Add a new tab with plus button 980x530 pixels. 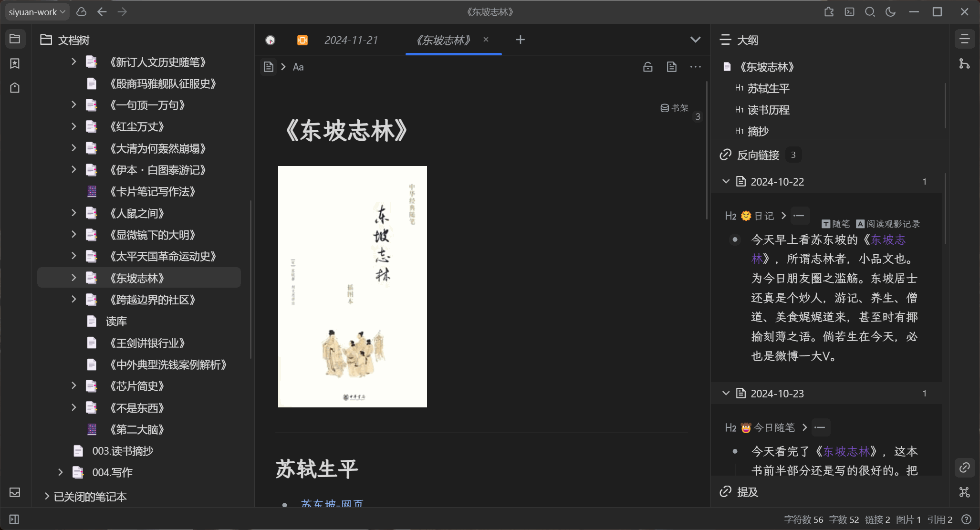click(520, 40)
